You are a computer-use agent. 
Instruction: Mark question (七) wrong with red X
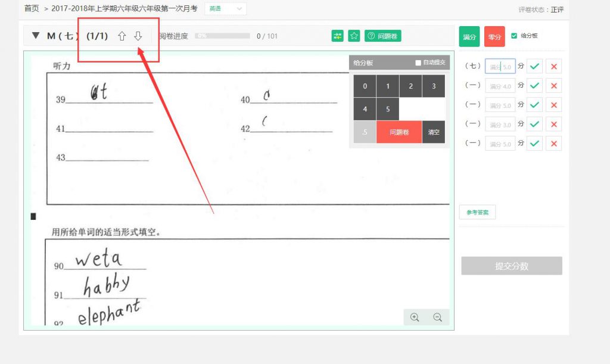tap(554, 67)
